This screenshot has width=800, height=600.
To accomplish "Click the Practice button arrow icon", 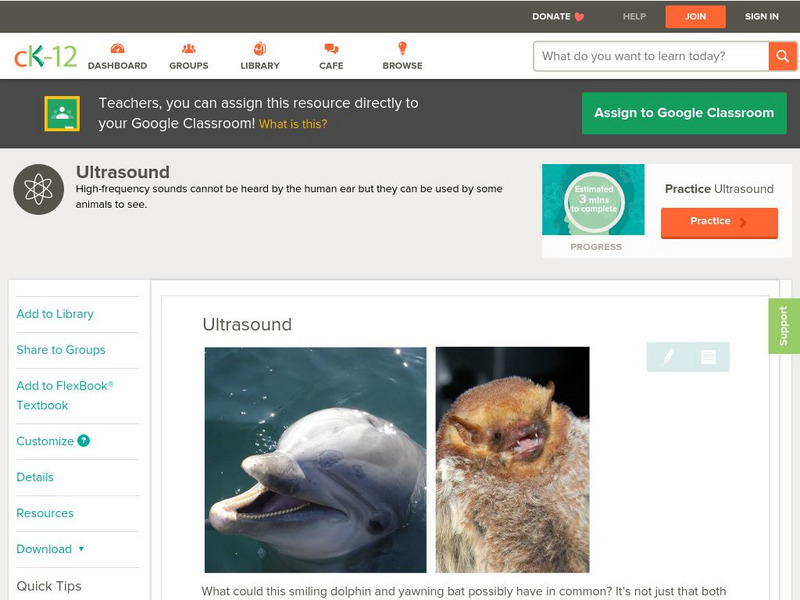I will point(743,222).
